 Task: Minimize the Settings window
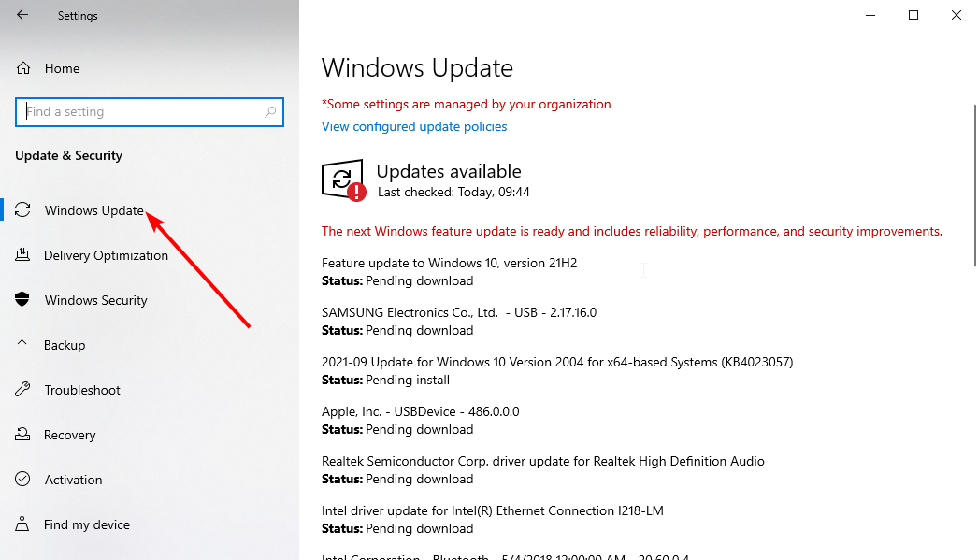pyautogui.click(x=870, y=15)
